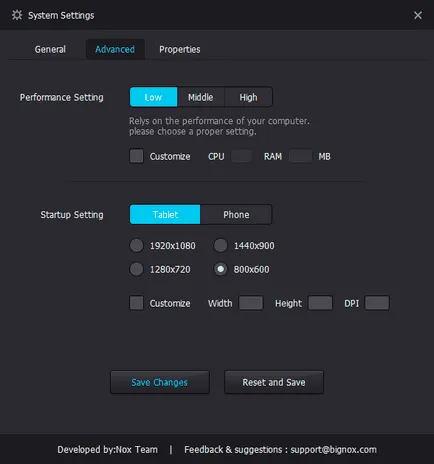Choose Tablet startup mode

165,214
